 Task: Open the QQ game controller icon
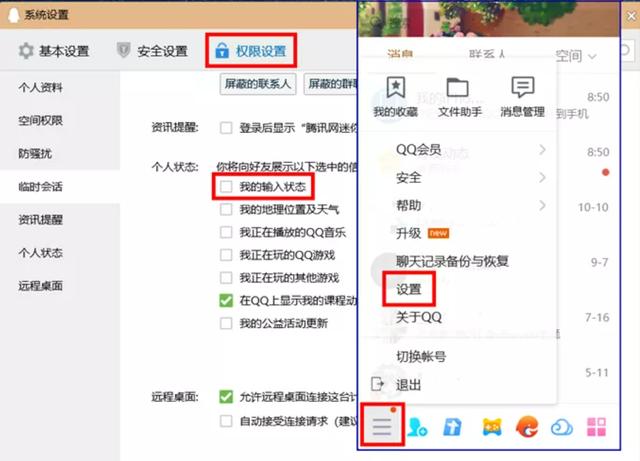[492, 427]
